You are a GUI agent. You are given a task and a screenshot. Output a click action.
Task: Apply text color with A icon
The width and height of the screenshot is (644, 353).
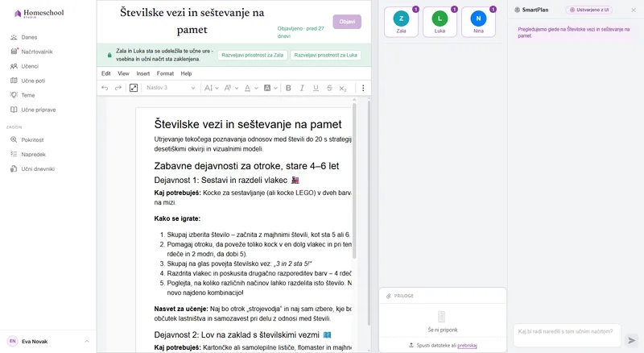pyautogui.click(x=247, y=88)
